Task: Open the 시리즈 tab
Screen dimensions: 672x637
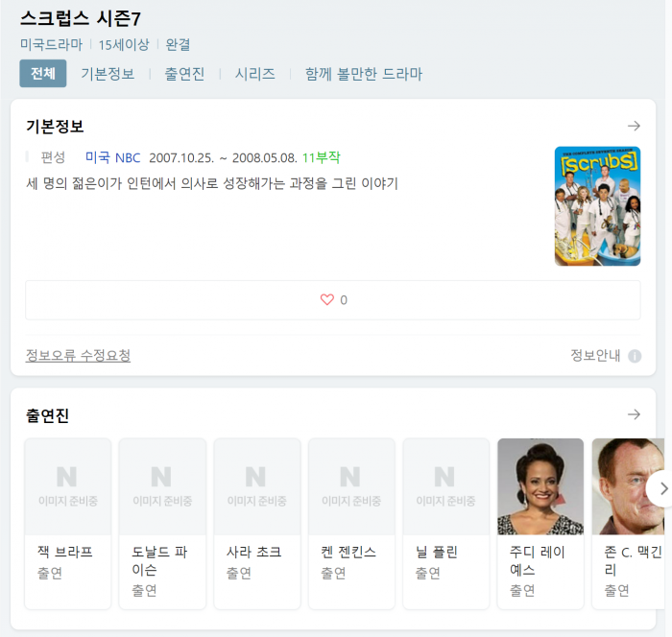Action: coord(255,74)
